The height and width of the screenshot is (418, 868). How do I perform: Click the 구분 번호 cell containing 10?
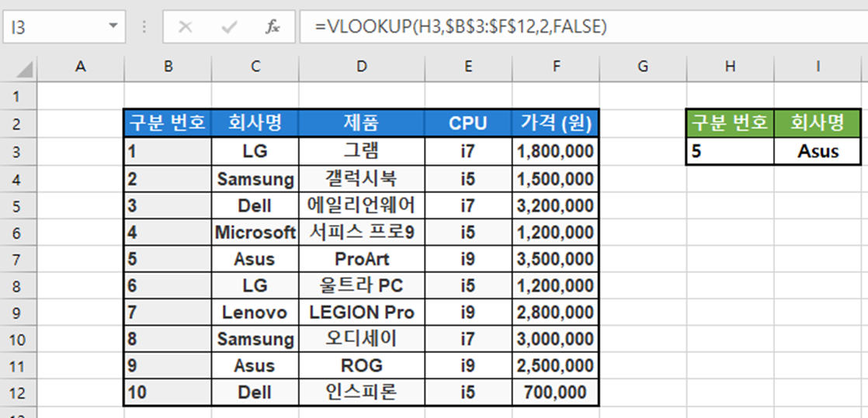click(x=168, y=392)
